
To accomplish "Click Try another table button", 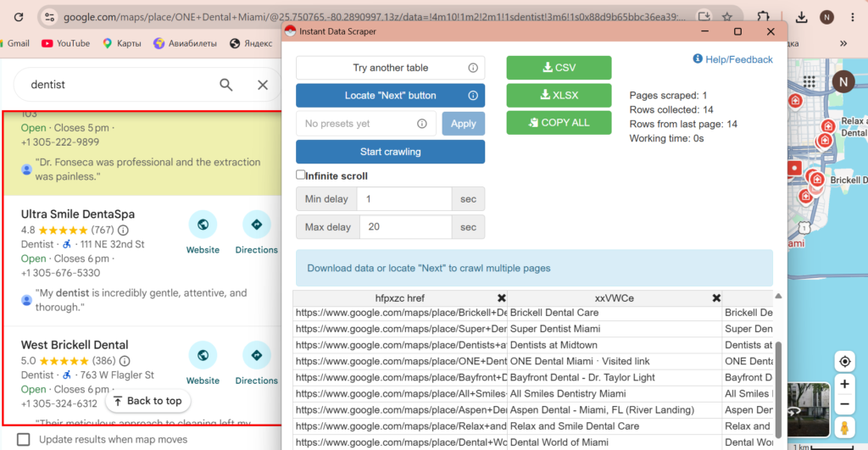I will (x=390, y=68).
